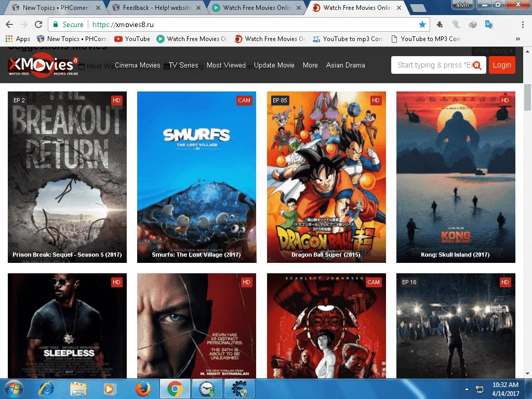This screenshot has width=532, height=399.
Task: Open Dragon Ball Super poster
Action: (326, 177)
